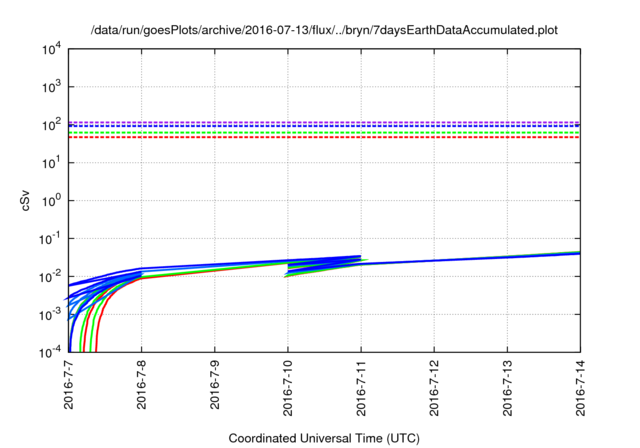Screen dimensions: 640x448
Task: Click the purple dashed horizontal threshold line
Action: tap(324, 122)
